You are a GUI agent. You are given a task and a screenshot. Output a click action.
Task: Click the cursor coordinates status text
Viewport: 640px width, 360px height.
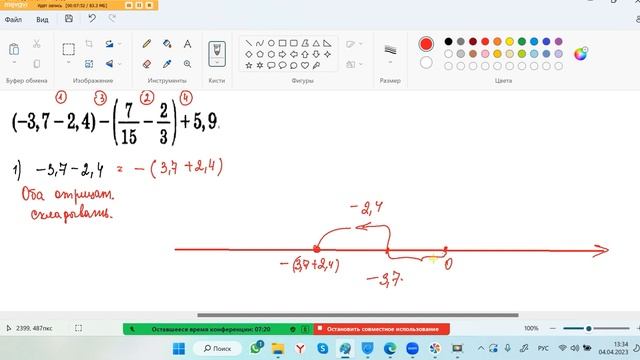[x=34, y=328]
